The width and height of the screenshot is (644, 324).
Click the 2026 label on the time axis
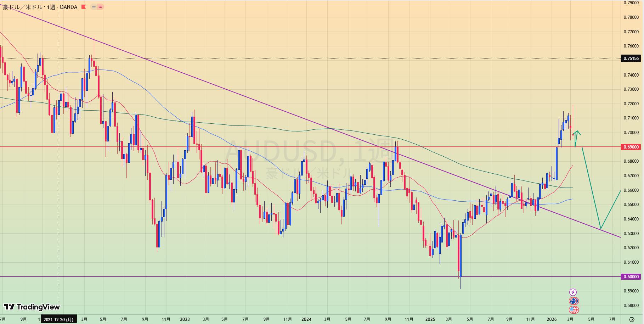pyautogui.click(x=552, y=319)
